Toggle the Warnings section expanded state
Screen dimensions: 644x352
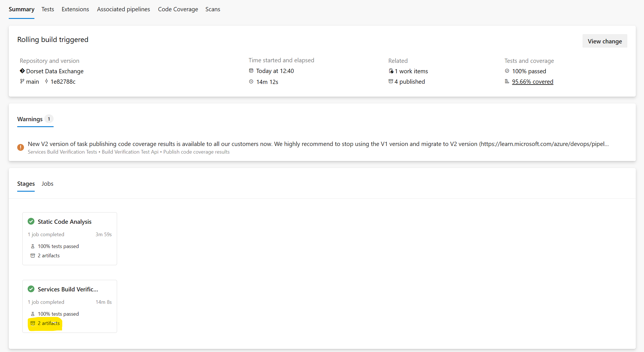tap(34, 119)
